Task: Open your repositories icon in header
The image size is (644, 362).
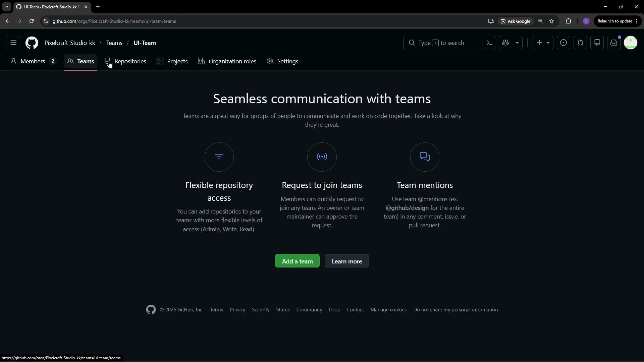Action: [597, 43]
